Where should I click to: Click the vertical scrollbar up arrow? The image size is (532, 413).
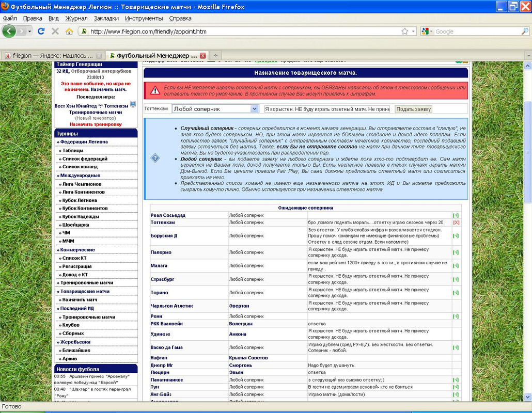click(x=527, y=66)
